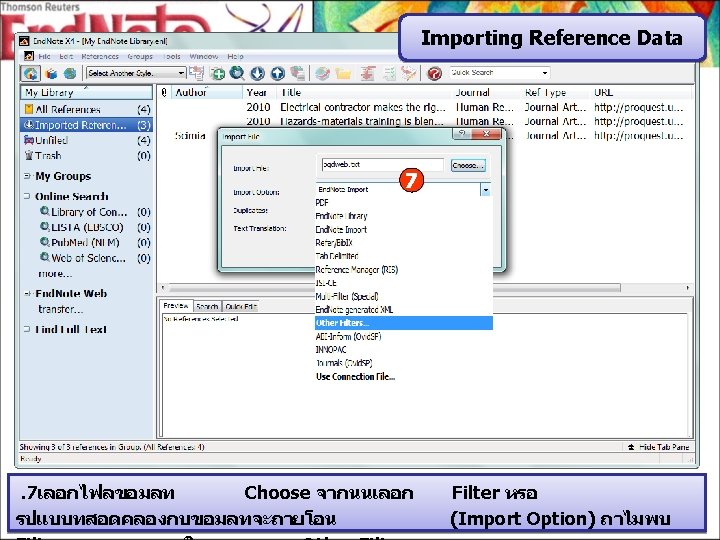This screenshot has height=540, width=720.
Task: Select Integrated Library and Online Search mode icon
Action: tap(31, 73)
